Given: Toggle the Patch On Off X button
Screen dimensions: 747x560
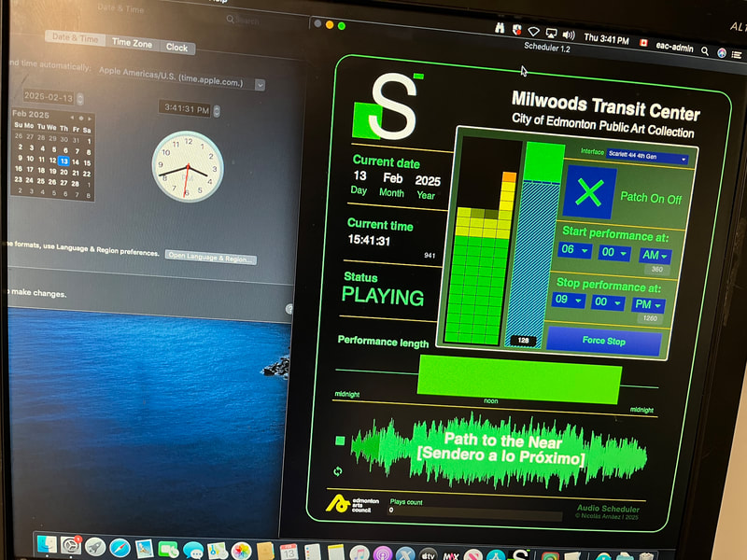Looking at the screenshot, I should [589, 192].
